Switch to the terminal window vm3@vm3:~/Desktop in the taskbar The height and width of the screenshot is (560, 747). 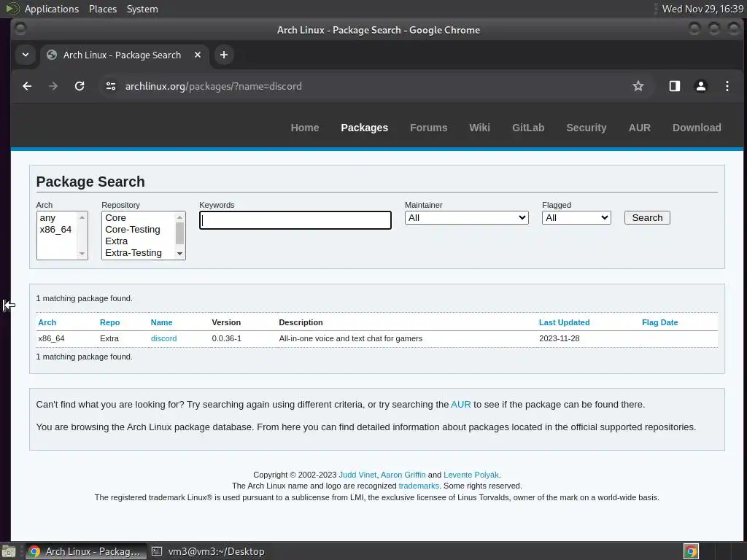[209, 551]
